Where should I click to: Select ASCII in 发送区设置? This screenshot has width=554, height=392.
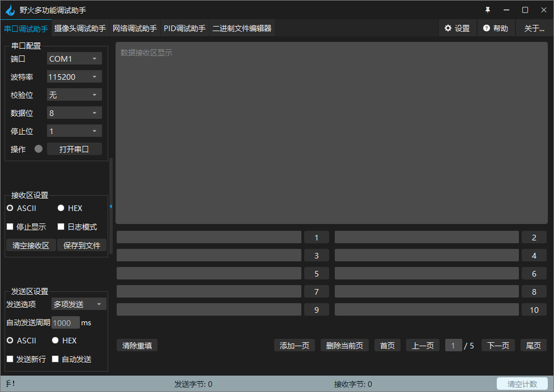point(22,341)
